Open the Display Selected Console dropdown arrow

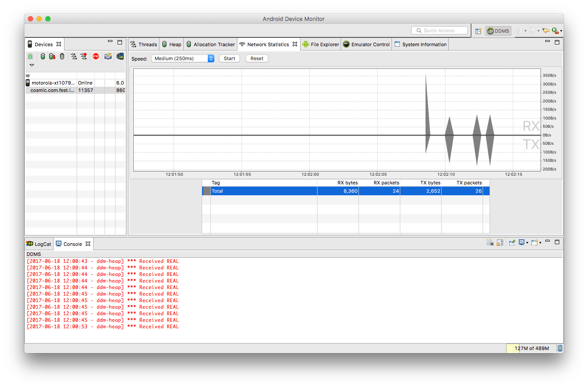coord(527,243)
